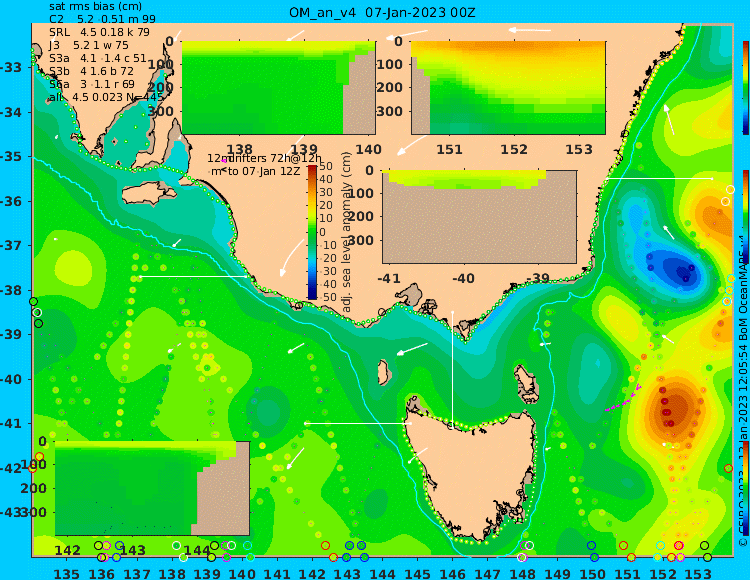Click the '149' longitude label on bottom axis
This screenshot has width=750, height=580.
click(557, 573)
